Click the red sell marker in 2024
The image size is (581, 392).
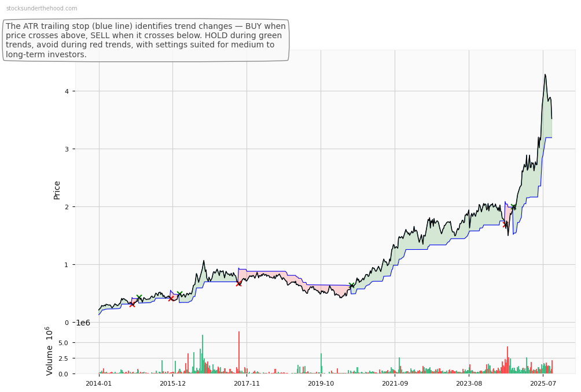(x=505, y=224)
